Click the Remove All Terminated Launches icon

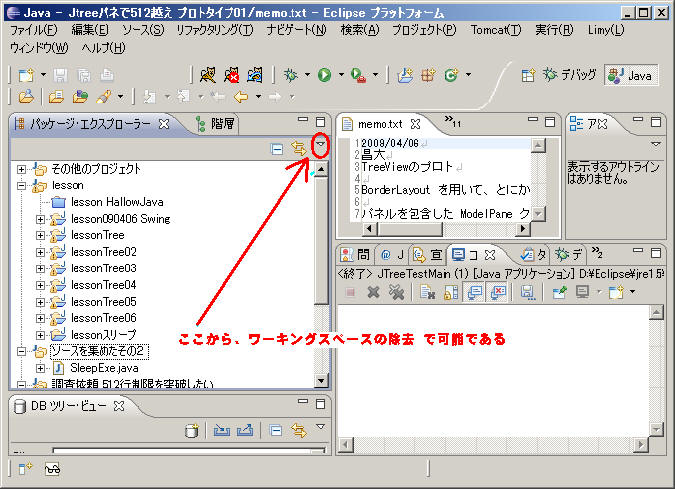tap(396, 293)
